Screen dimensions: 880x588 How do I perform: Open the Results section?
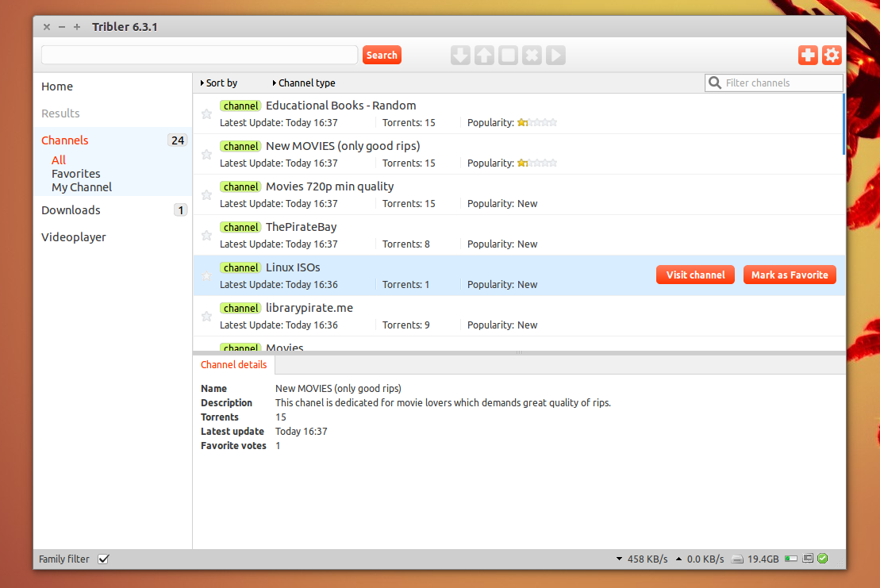tap(60, 113)
